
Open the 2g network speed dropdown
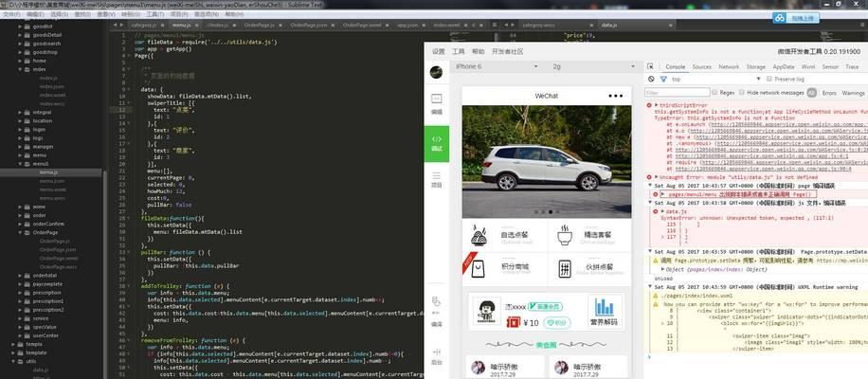coord(593,66)
